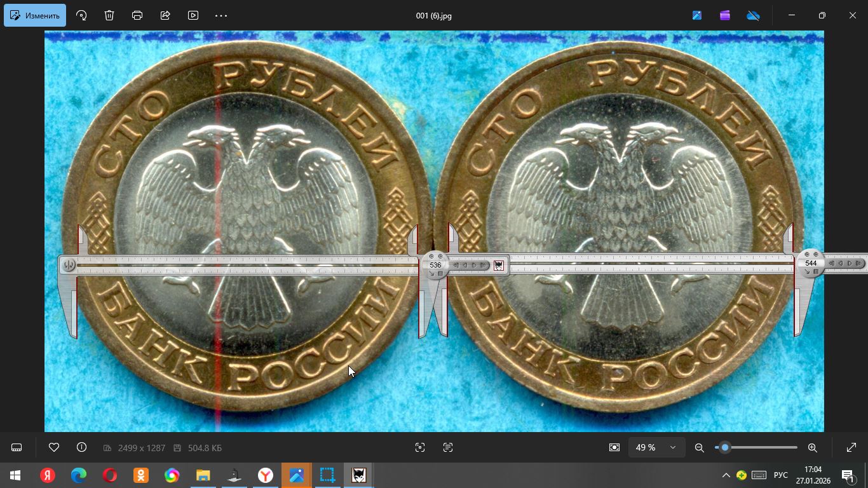Open File Explorer from the taskbar

[203, 475]
